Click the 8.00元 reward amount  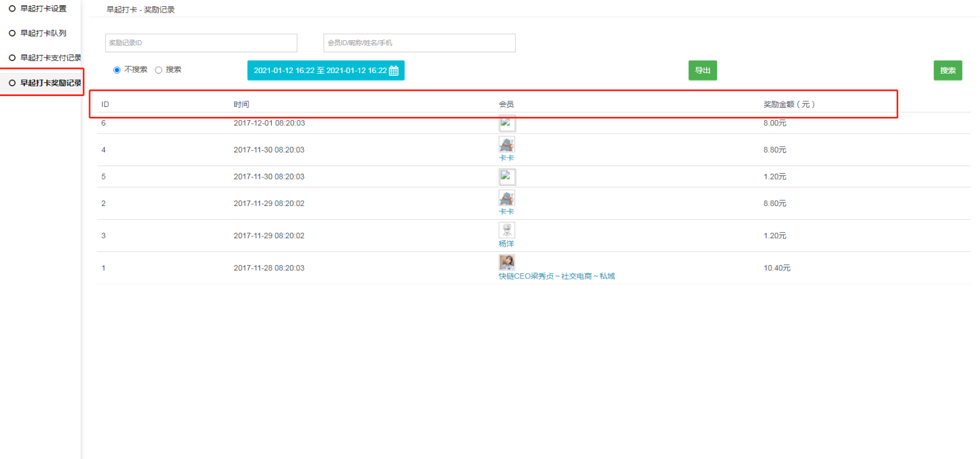point(775,123)
